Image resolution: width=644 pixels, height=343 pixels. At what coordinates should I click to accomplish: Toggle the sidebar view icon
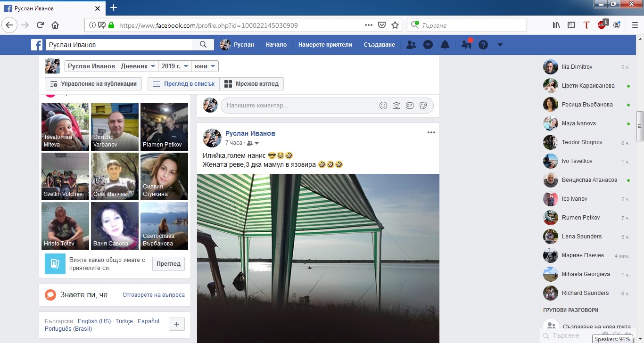(x=571, y=25)
